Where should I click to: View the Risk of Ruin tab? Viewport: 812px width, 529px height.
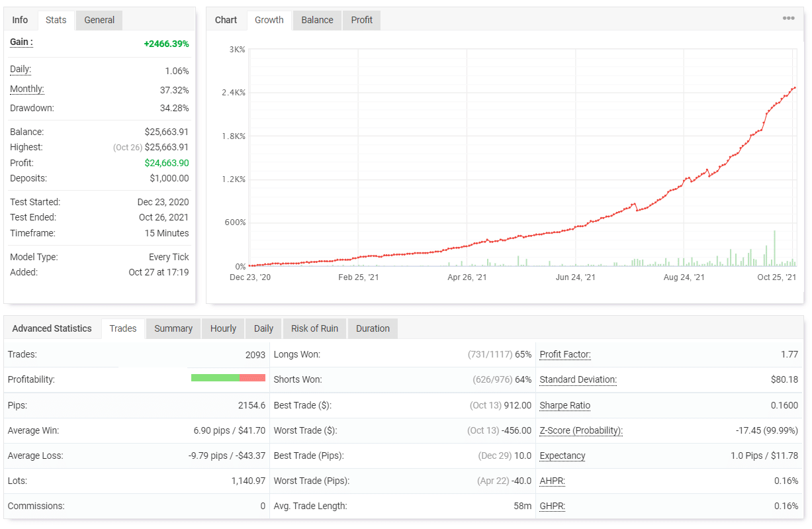(314, 328)
